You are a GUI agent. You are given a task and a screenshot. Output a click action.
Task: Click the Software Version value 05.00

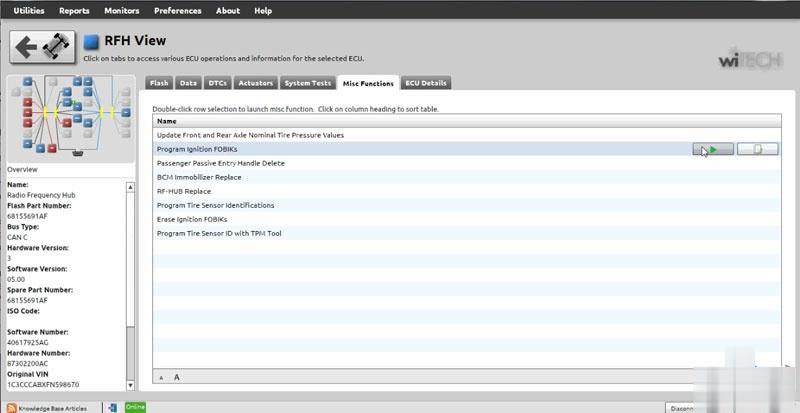coord(16,279)
